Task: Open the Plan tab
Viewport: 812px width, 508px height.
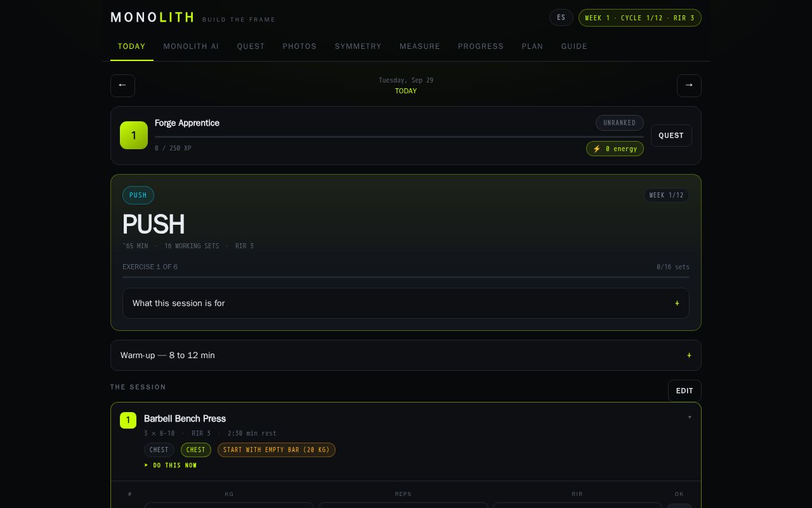Action: 532,46
